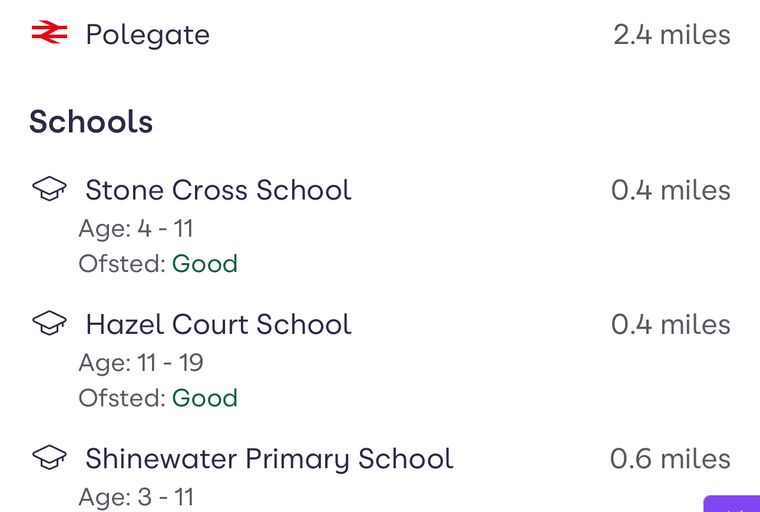Click the 2.4 miles distance for Polegate
The width and height of the screenshot is (760, 512).
click(672, 35)
